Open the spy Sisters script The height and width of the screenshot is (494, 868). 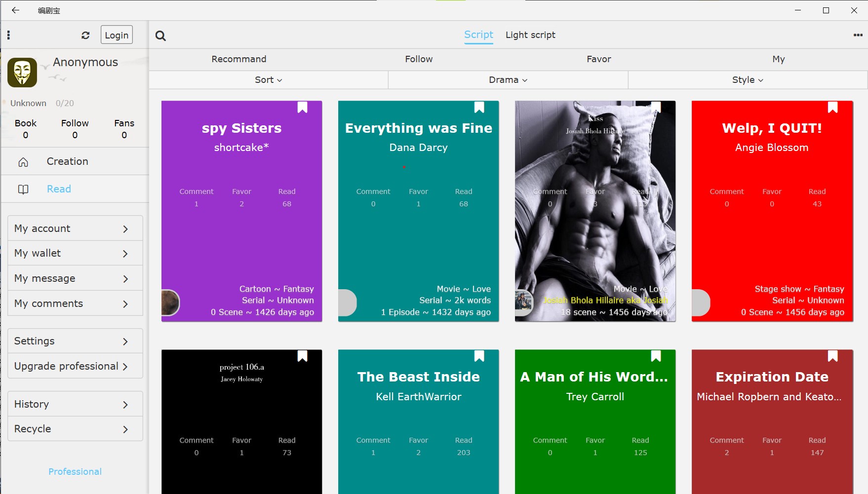242,211
